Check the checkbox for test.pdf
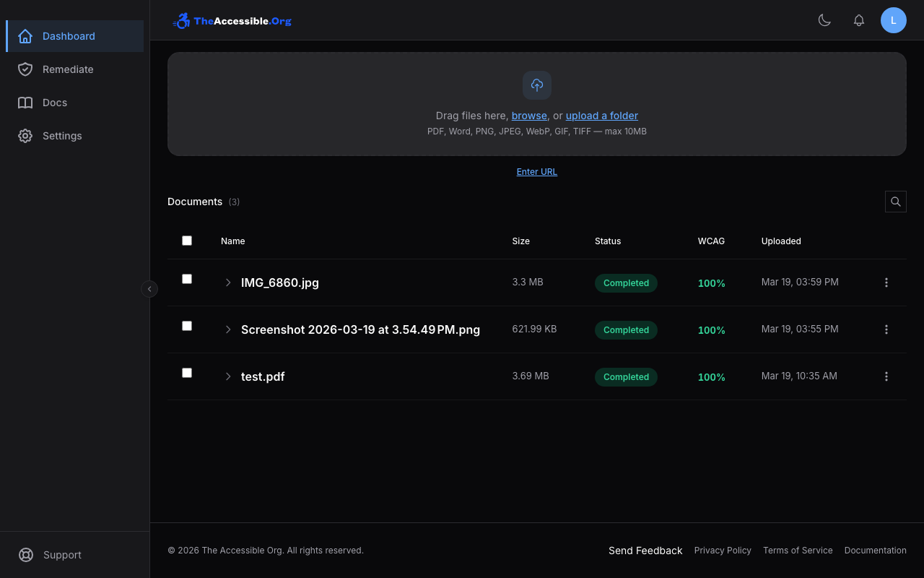Viewport: 924px width, 578px height. pos(187,372)
